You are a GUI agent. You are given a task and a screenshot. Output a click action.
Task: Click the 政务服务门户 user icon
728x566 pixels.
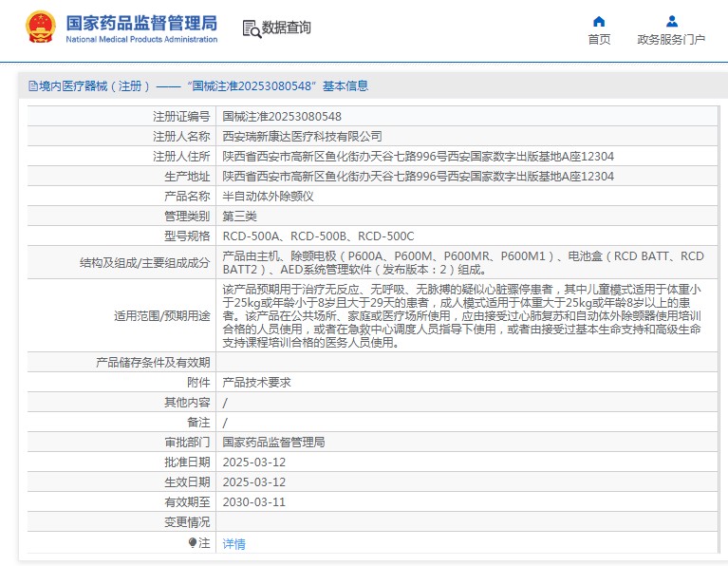tap(671, 21)
